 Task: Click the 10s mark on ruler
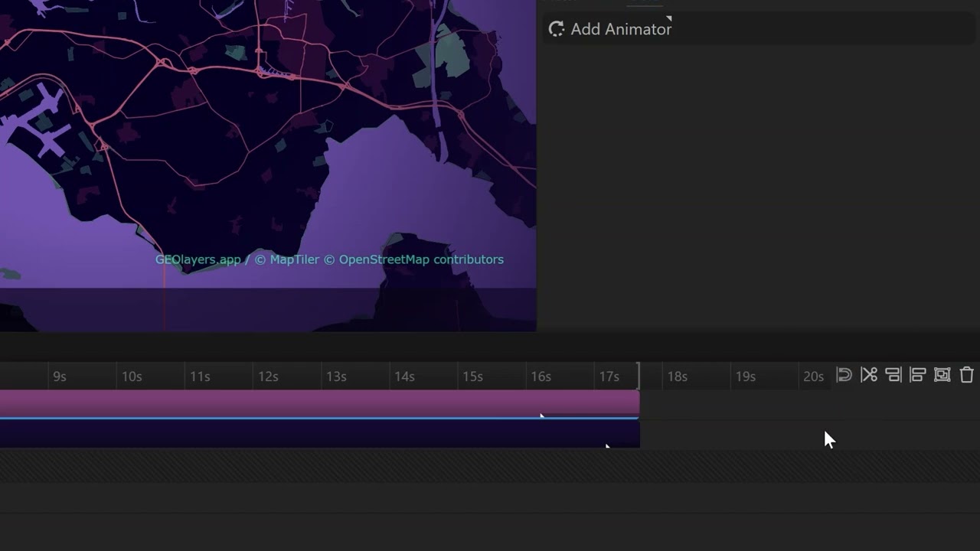pos(132,377)
